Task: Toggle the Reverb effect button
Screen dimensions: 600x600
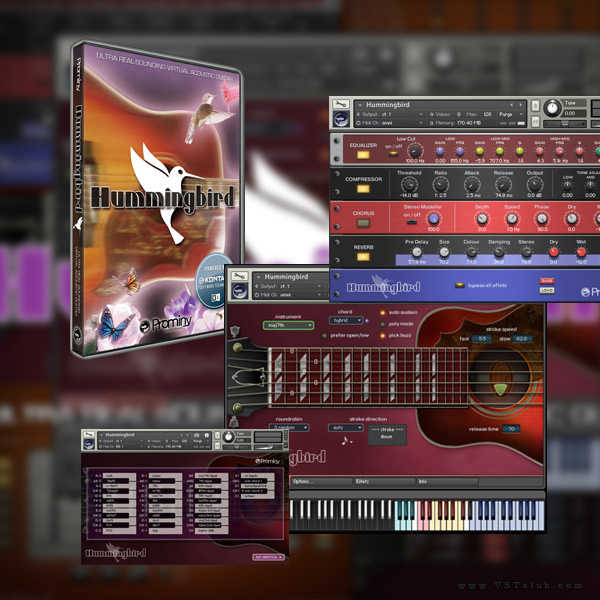Action: (363, 257)
